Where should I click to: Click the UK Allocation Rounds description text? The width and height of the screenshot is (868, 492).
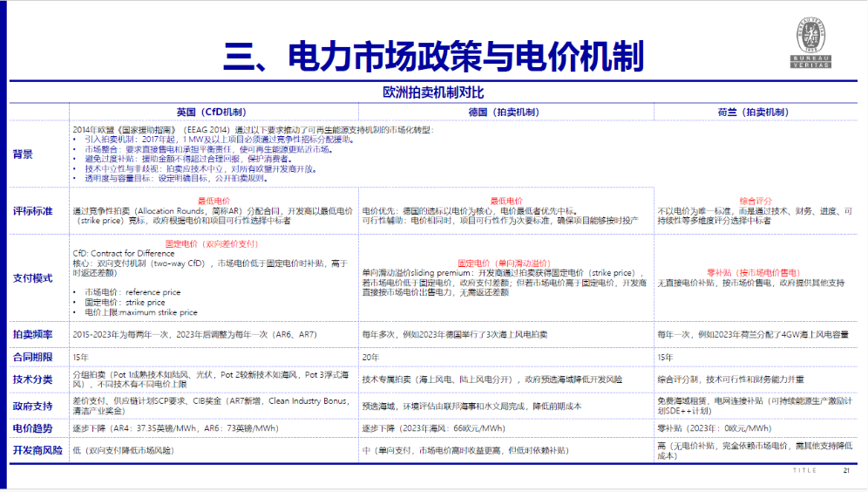click(213, 215)
